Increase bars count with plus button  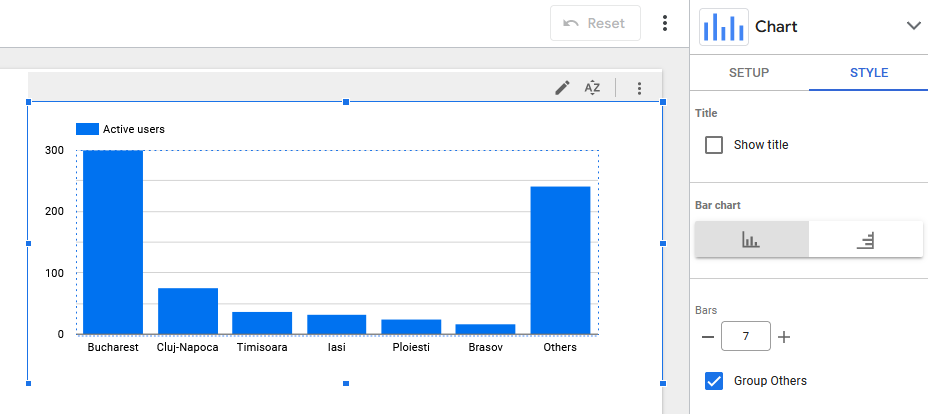tap(784, 337)
